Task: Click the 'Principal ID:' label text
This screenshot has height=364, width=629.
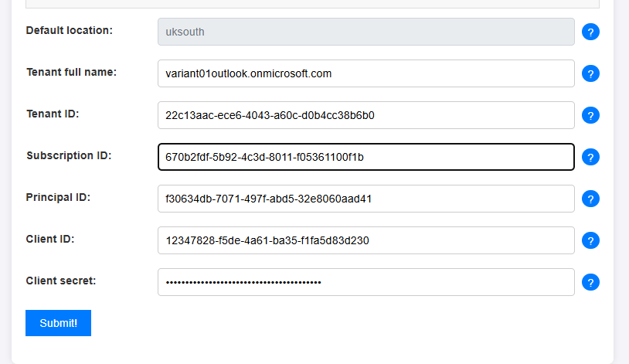Action: (58, 197)
